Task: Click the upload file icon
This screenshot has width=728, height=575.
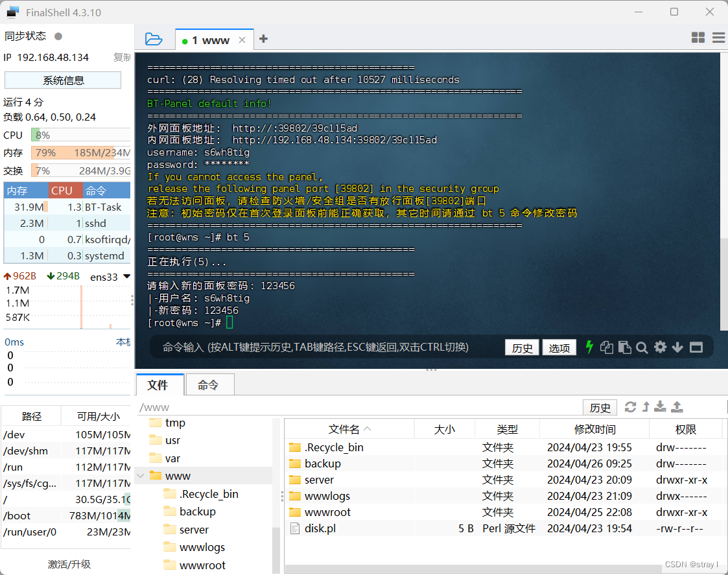Action: [x=677, y=407]
